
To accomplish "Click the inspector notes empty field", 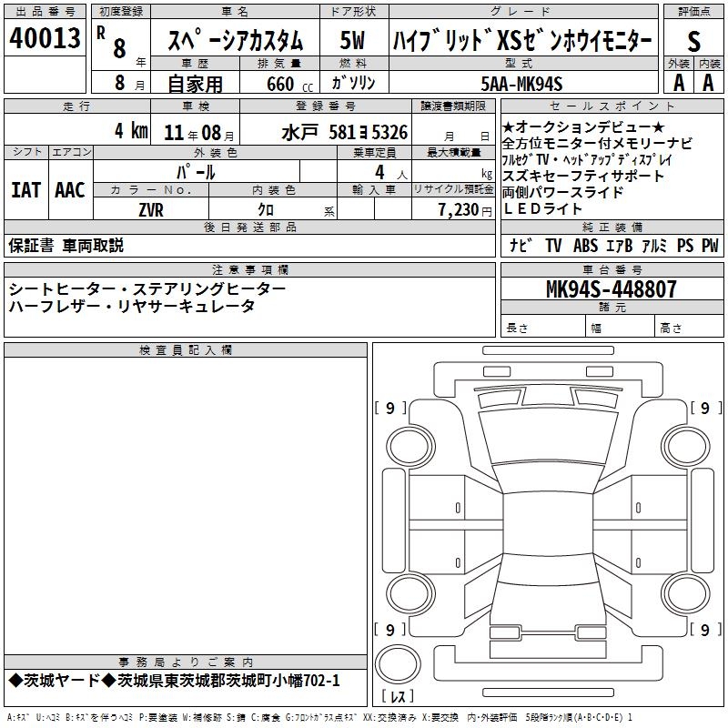I will [x=186, y=506].
